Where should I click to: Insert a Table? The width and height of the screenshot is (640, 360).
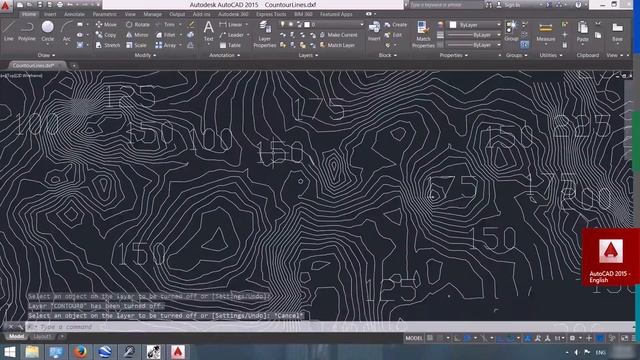coord(230,45)
